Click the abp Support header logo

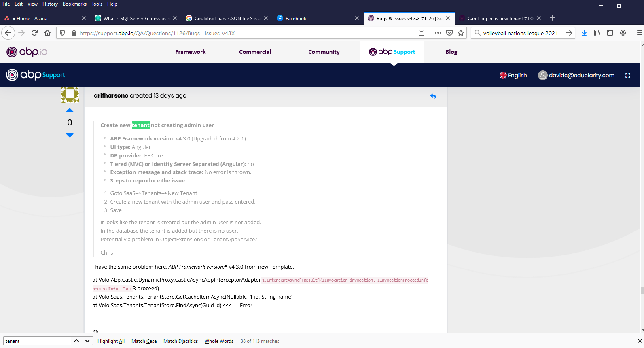(36, 75)
